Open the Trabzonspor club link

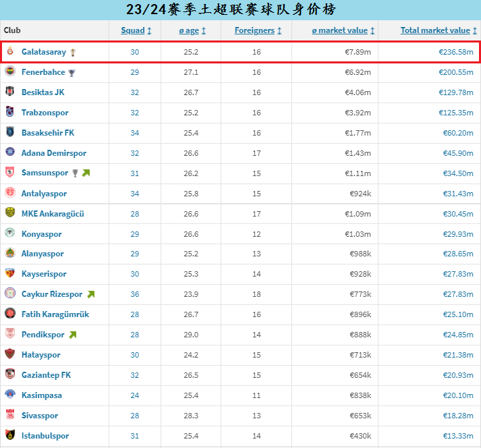45,113
